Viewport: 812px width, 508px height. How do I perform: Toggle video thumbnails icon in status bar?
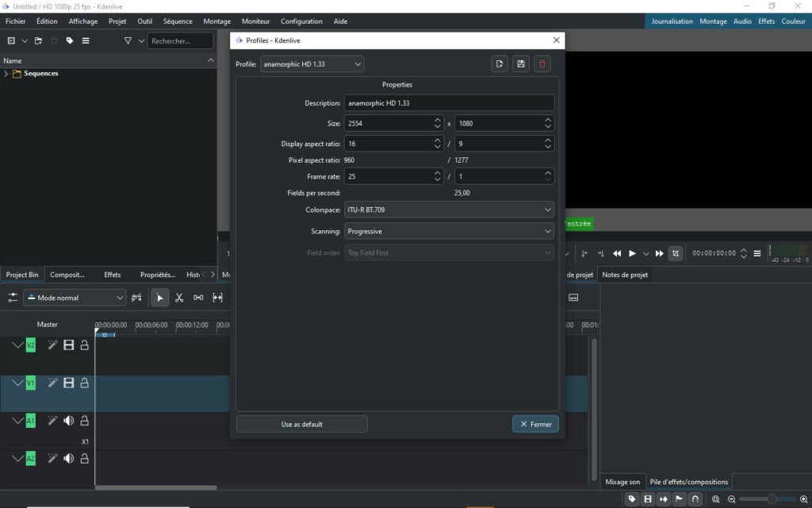648,499
